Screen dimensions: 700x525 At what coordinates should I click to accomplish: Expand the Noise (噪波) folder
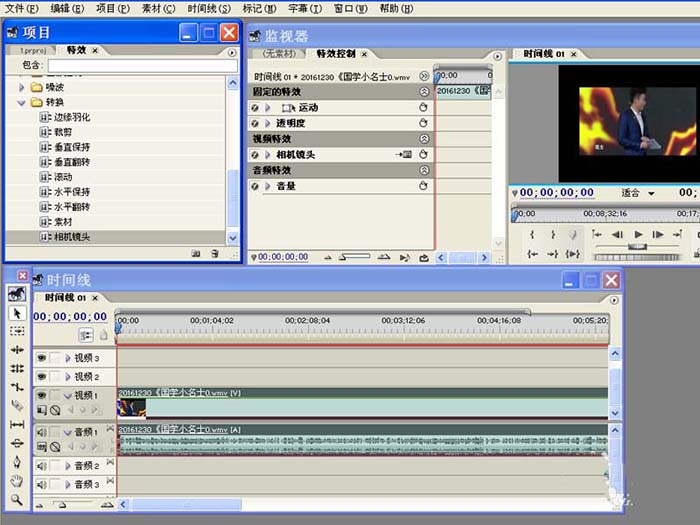tap(21, 87)
